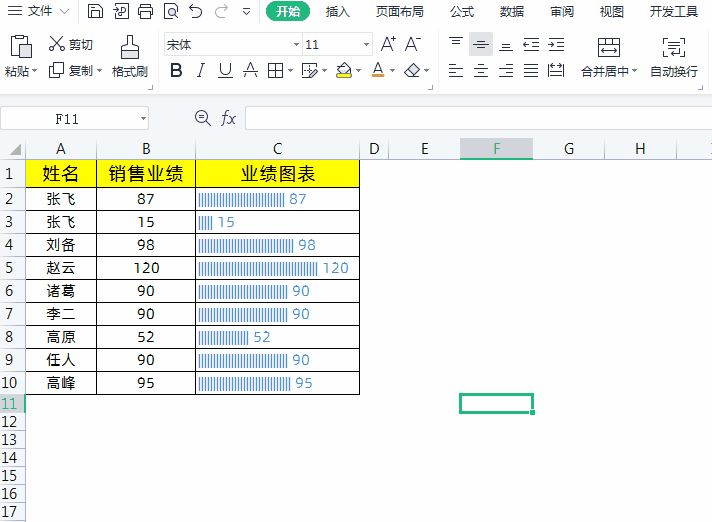Select cell containing 赵云
Viewport: 712px width, 522px height.
click(x=61, y=268)
